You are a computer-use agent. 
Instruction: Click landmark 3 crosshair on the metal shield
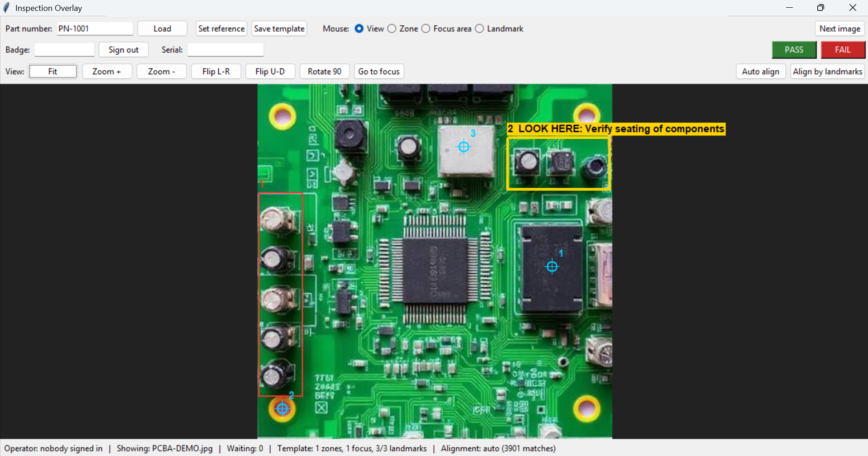tap(464, 147)
